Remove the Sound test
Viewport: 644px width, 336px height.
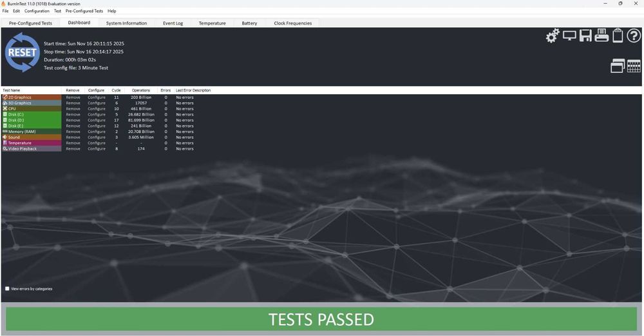click(73, 137)
